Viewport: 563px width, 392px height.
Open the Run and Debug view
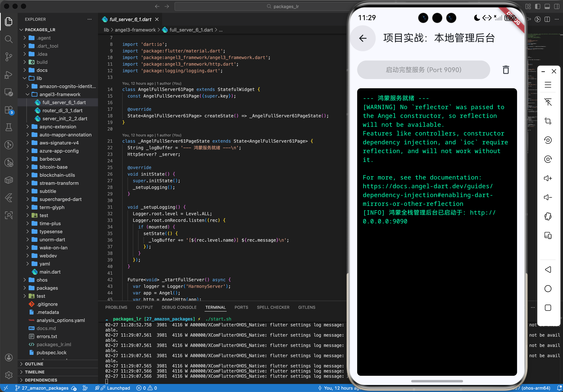(9, 74)
